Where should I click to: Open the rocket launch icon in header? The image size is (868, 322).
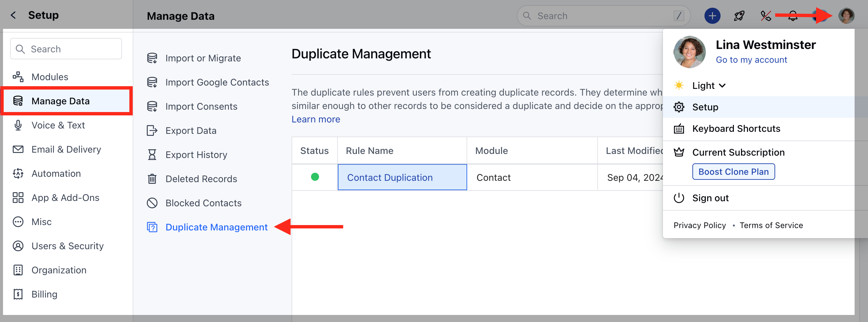739,16
